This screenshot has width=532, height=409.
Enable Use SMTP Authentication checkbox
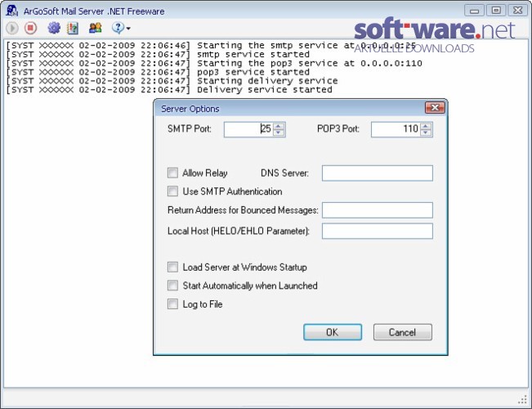172,191
